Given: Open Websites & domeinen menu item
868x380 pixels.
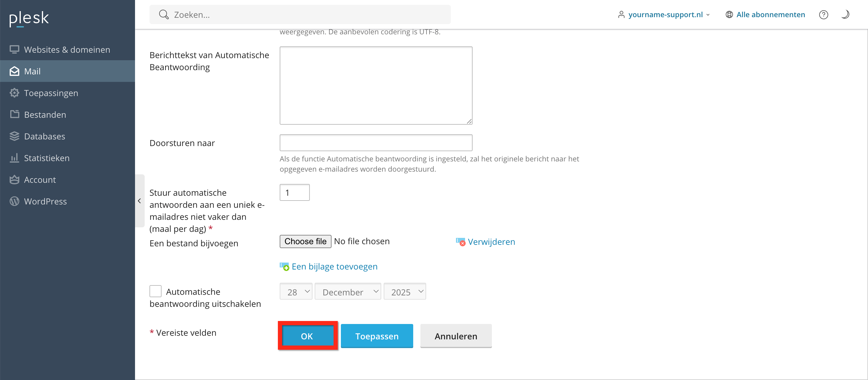Looking at the screenshot, I should point(67,49).
